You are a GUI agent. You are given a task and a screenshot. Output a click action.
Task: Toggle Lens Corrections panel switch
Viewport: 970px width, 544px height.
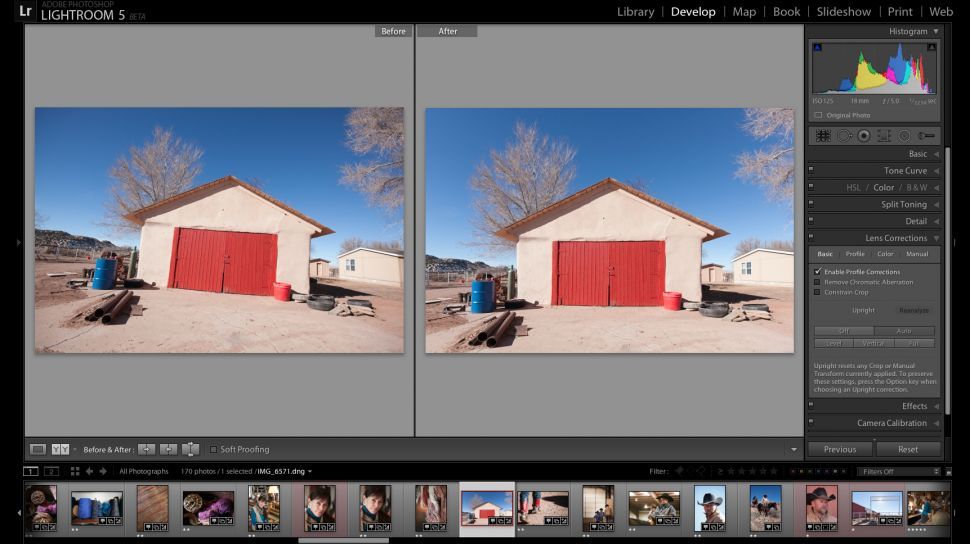click(x=811, y=236)
